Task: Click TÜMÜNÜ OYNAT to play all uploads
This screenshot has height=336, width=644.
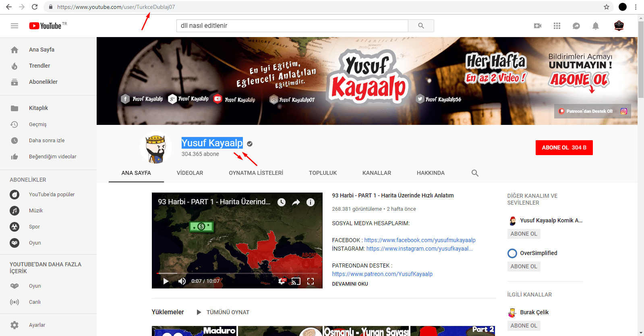Action: [x=223, y=312]
